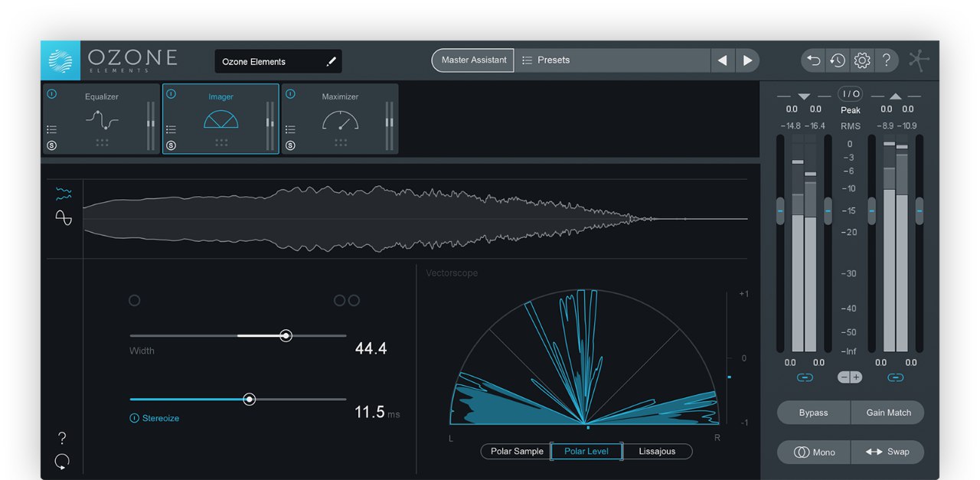This screenshot has height=480, width=980.
Task: Switch output to Mono
Action: pyautogui.click(x=813, y=452)
